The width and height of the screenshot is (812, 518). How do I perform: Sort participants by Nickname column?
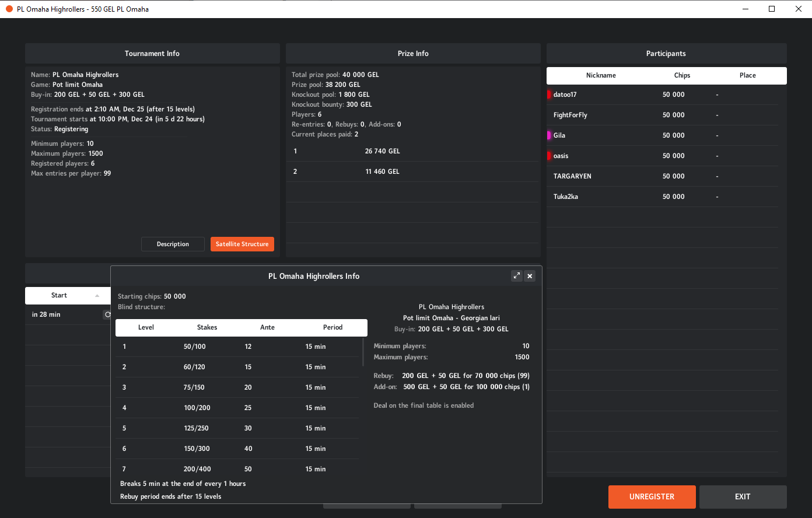(601, 75)
